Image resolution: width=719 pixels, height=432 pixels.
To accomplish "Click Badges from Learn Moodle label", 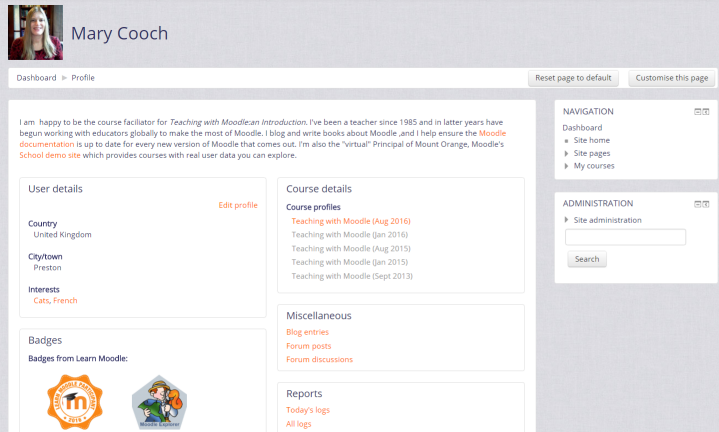I will click(x=78, y=359).
